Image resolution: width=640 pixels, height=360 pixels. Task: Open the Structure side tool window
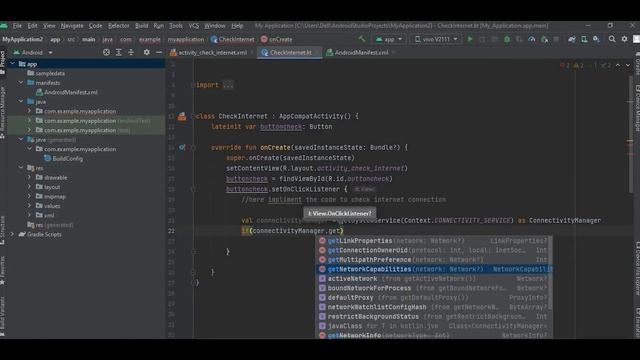point(3,231)
